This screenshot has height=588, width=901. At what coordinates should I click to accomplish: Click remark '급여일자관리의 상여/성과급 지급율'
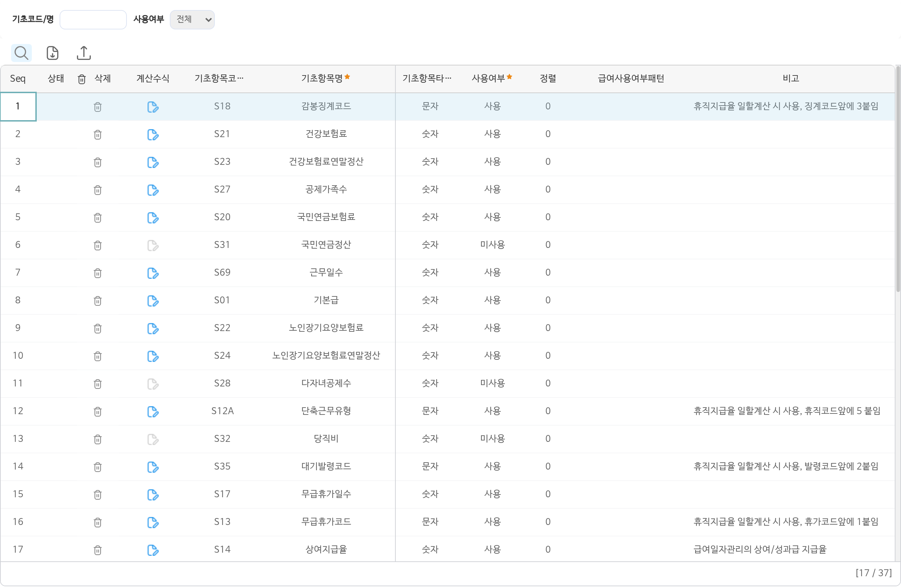click(x=760, y=550)
